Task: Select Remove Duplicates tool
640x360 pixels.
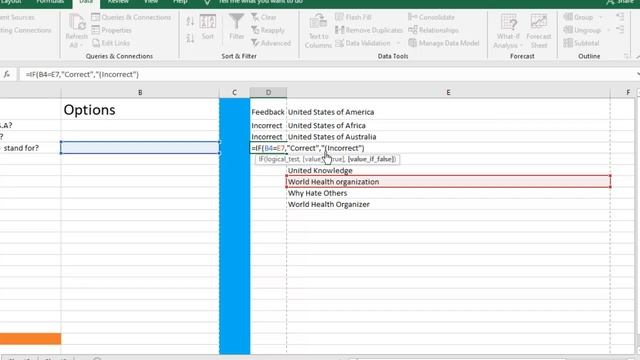Action: coord(369,30)
